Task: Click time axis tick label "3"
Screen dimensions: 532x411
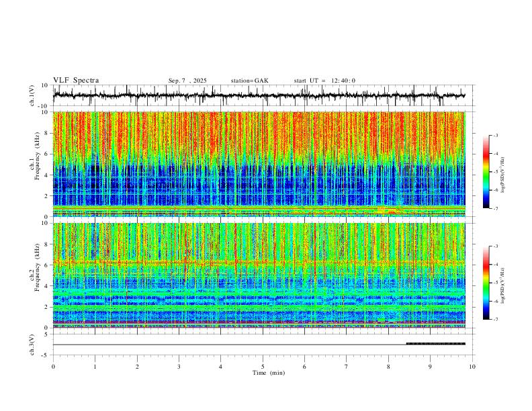Action: (179, 367)
